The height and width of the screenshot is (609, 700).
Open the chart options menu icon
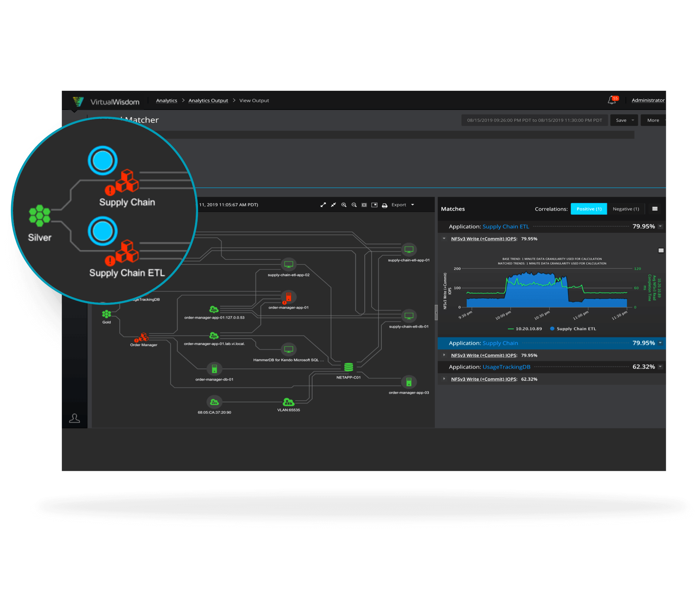(661, 251)
